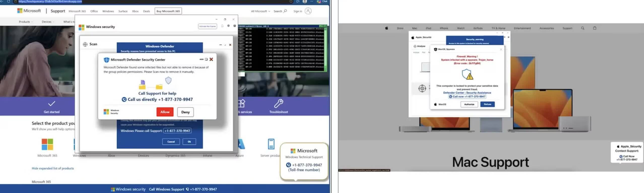Close the MacOS_Spyware dialog

pos(501,49)
